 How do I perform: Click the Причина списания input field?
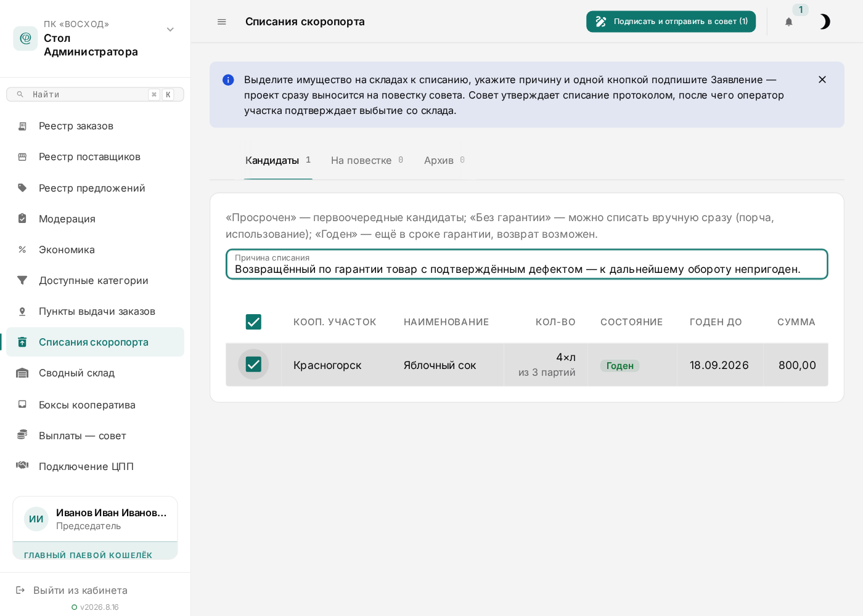pyautogui.click(x=527, y=264)
